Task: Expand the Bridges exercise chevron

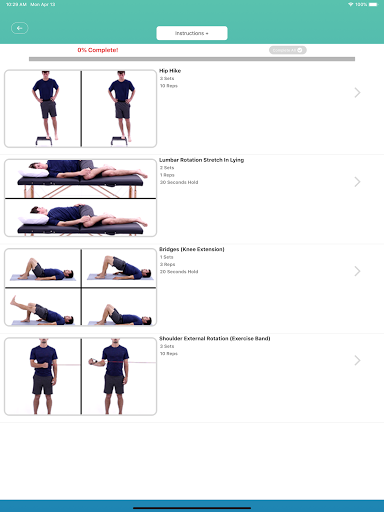Action: [357, 271]
